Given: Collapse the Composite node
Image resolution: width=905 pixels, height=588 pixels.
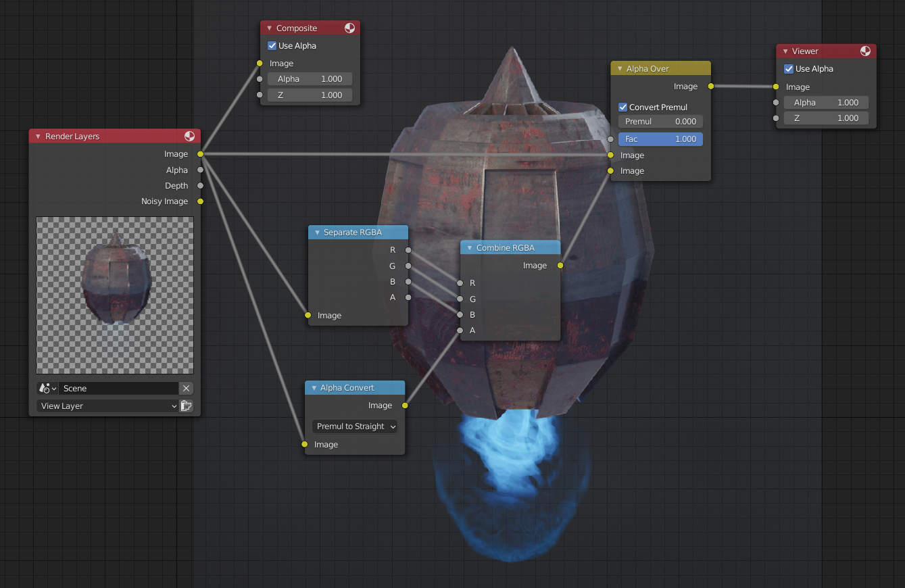Looking at the screenshot, I should (x=269, y=28).
